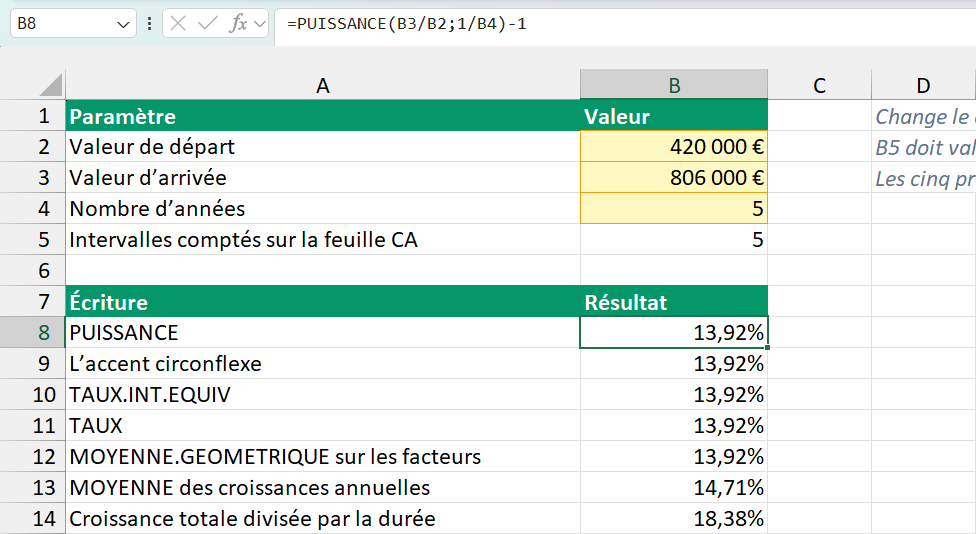Click the three-dot formula bar handle
976x534 pixels.
click(x=149, y=24)
